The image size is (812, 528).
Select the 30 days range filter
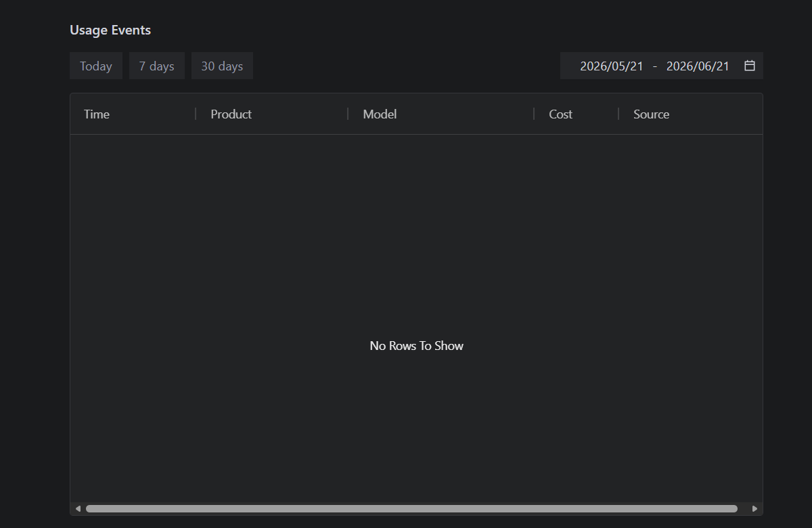pyautogui.click(x=222, y=66)
